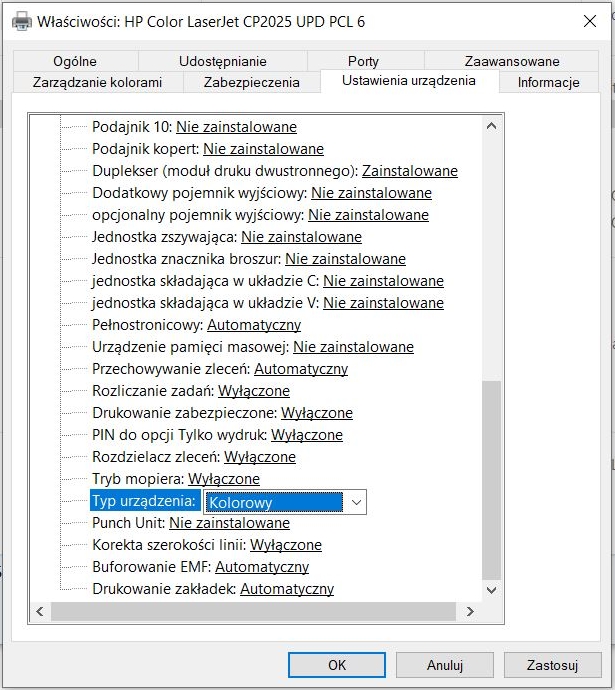Close the printer properties dialog
This screenshot has height=690, width=615.
pyautogui.click(x=589, y=21)
